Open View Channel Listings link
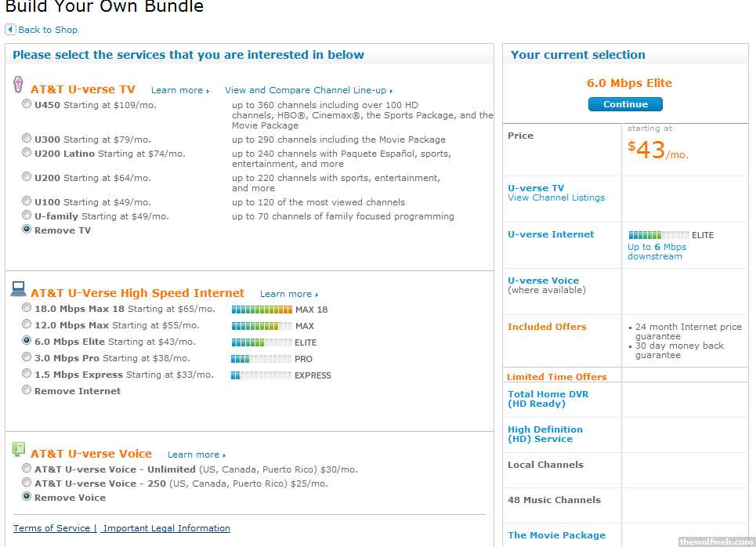The height and width of the screenshot is (547, 756). pyautogui.click(x=556, y=198)
